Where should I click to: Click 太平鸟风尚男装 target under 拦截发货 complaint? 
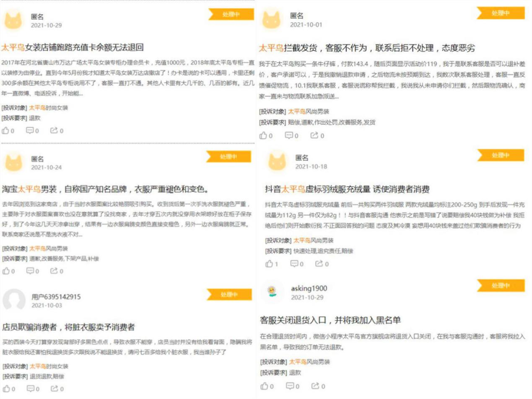pyautogui.click(x=308, y=112)
